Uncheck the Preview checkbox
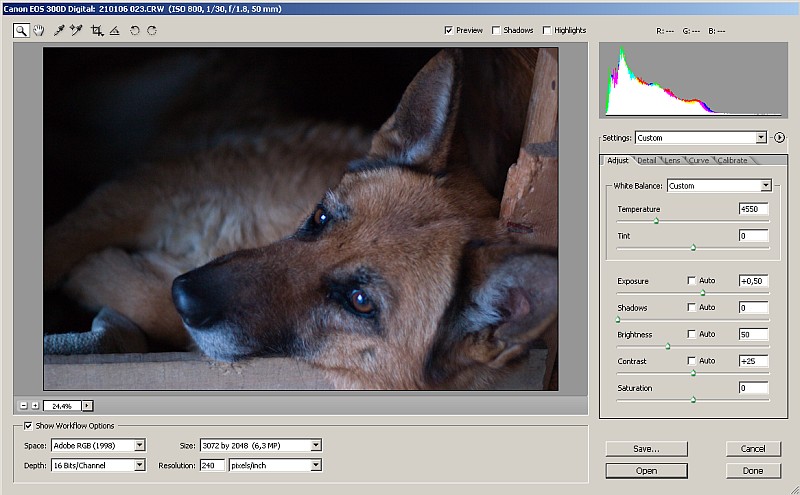800x495 pixels. click(448, 31)
